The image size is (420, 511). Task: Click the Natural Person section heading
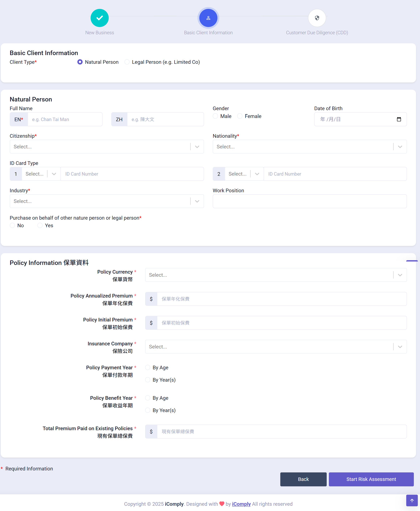[x=31, y=99]
